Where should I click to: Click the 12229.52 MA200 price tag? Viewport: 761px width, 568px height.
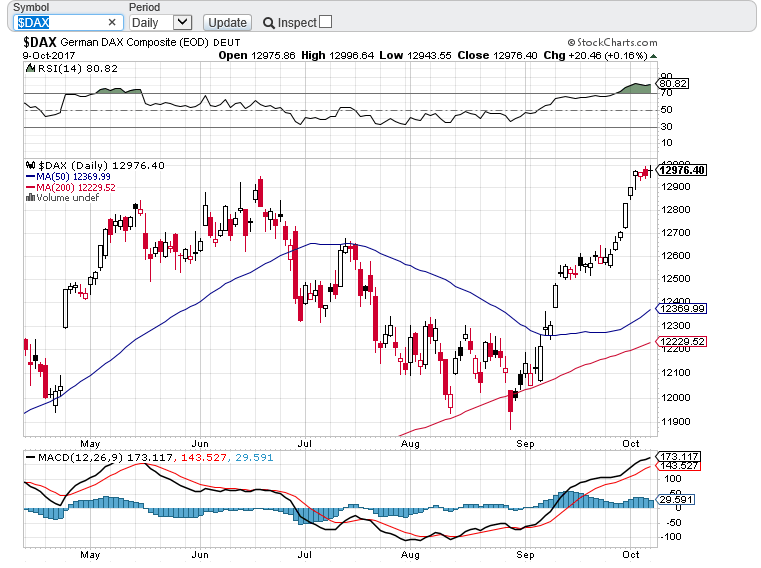(681, 342)
